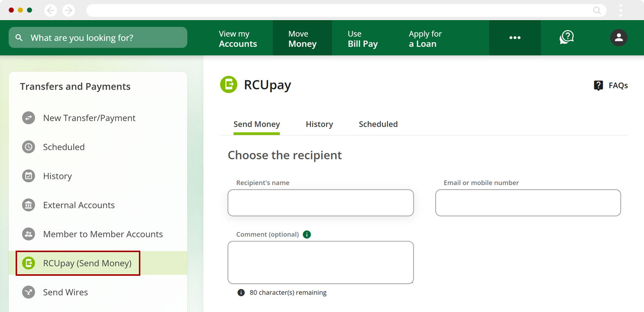Screen dimensions: 644x312
Task: Open the browser vertical dots menu
Action: pyautogui.click(x=621, y=10)
